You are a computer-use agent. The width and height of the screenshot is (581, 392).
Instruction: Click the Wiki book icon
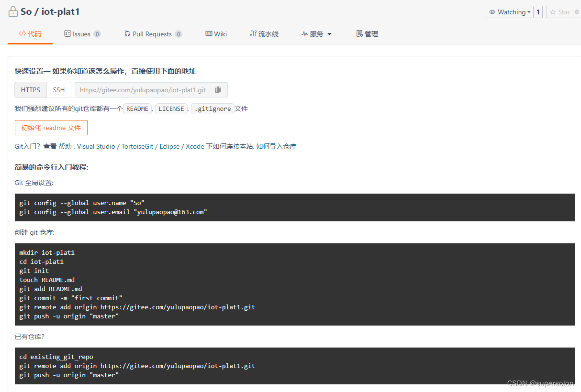click(x=208, y=33)
